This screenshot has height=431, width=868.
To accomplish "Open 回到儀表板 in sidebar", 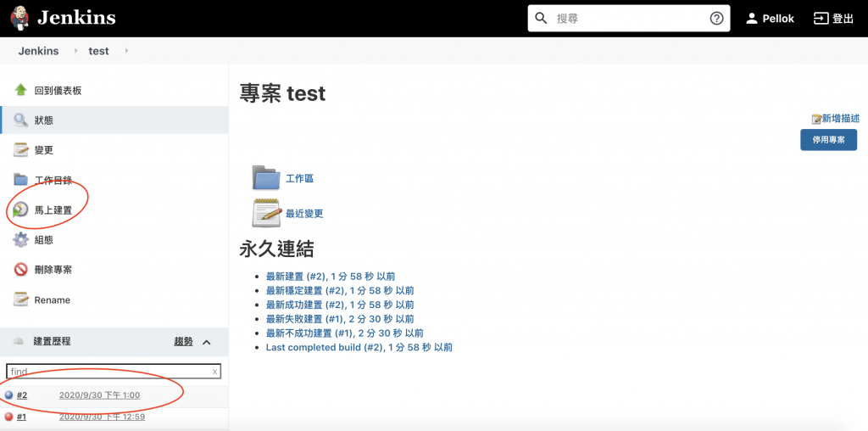I will [x=58, y=90].
